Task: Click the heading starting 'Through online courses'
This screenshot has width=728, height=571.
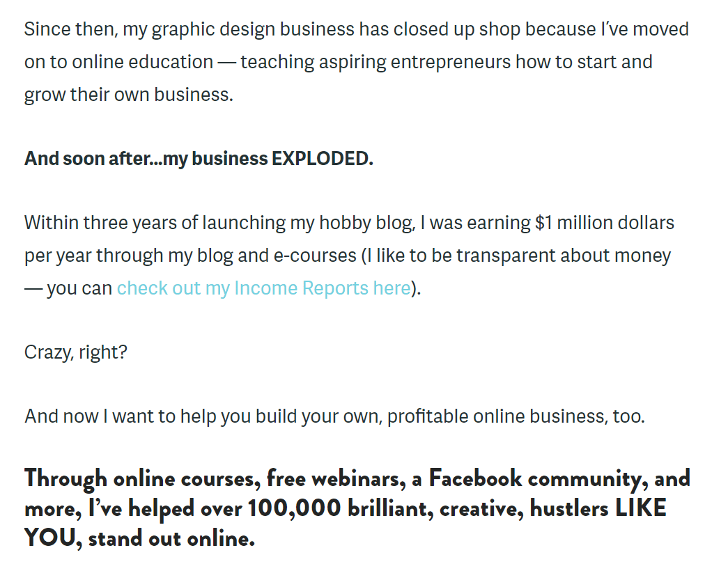Action: (357, 508)
